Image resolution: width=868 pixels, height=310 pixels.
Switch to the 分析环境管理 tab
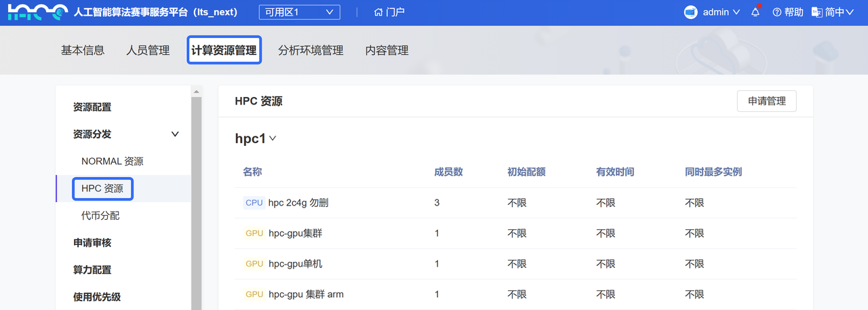pos(311,50)
